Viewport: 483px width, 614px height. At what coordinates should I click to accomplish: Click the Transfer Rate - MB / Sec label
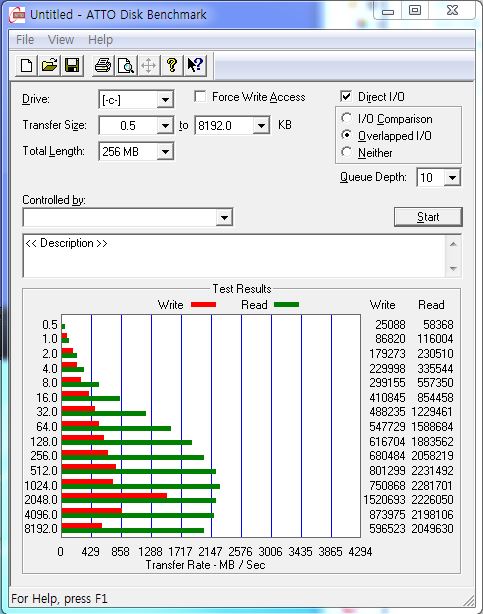tap(205, 565)
